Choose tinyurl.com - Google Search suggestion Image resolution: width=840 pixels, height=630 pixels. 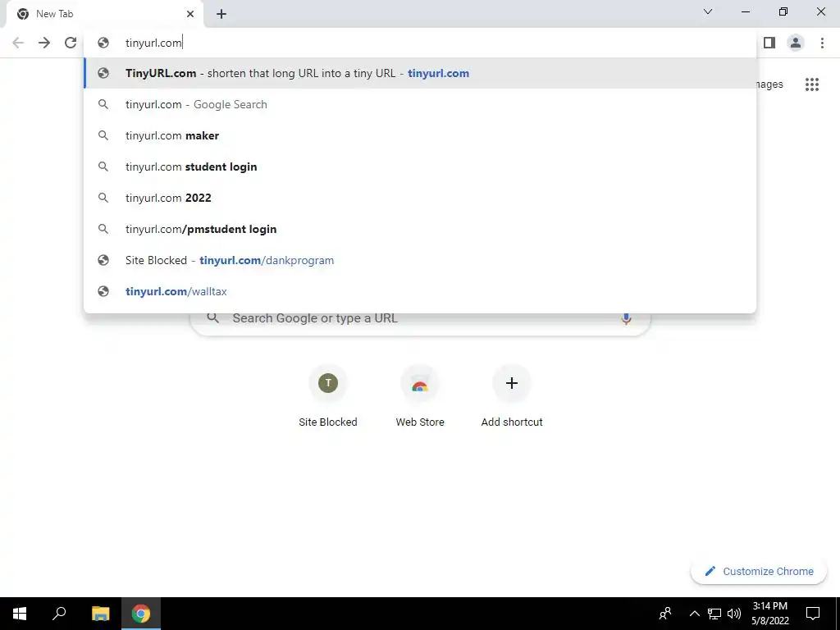[x=420, y=104]
